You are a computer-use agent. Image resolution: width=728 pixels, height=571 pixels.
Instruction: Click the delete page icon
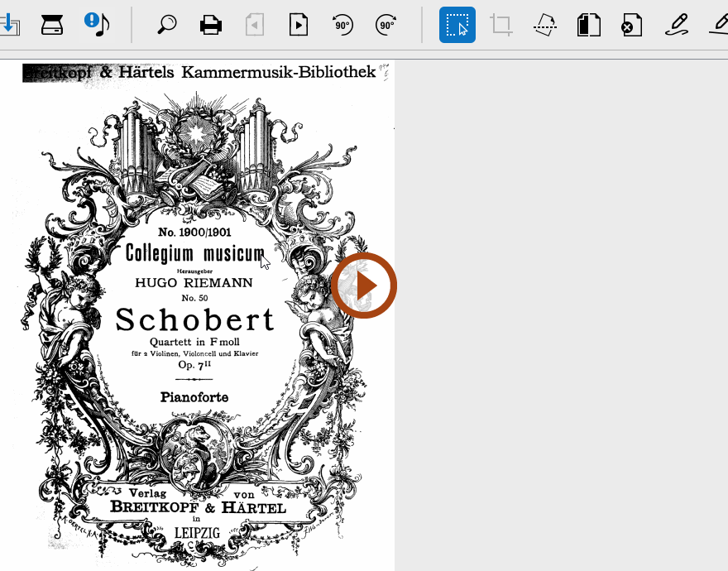click(x=632, y=25)
